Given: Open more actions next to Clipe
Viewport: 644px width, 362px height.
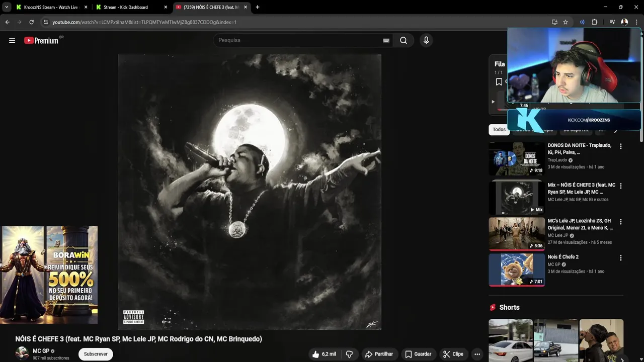Looking at the screenshot, I should click(477, 354).
